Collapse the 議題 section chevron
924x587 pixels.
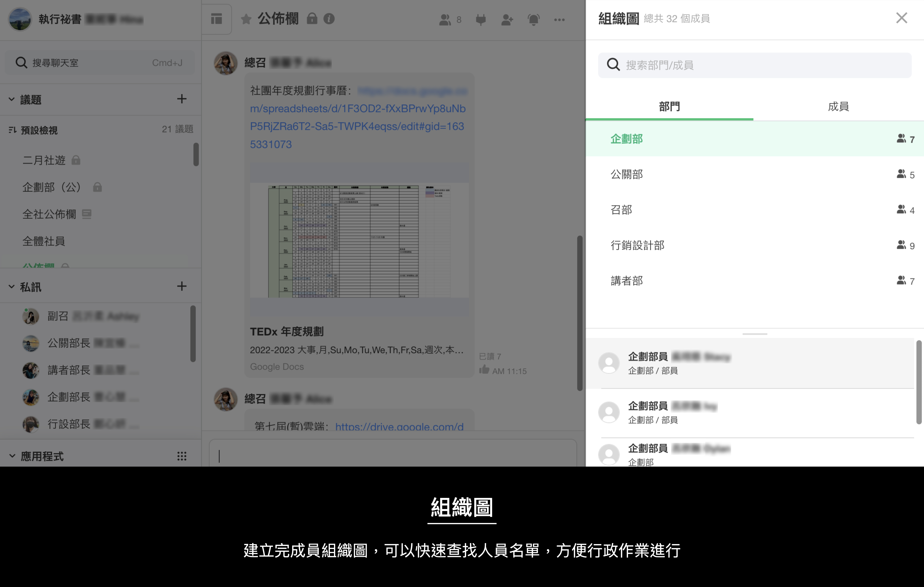coord(12,99)
